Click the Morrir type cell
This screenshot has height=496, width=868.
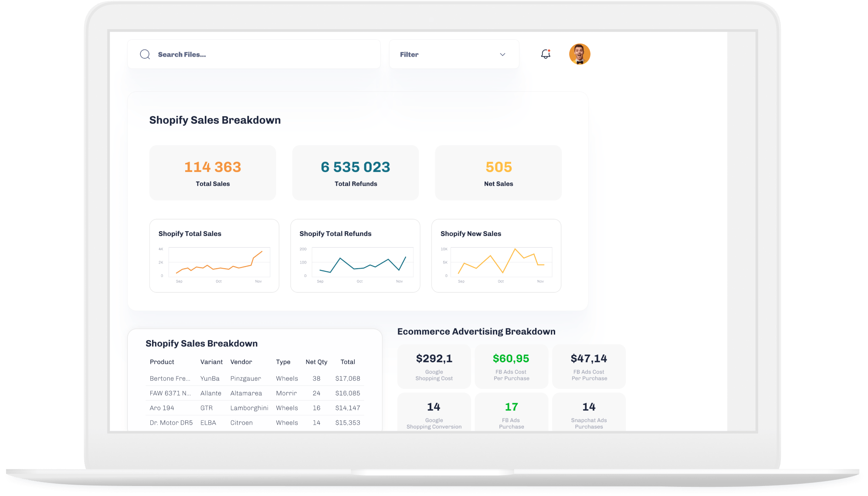pos(286,393)
